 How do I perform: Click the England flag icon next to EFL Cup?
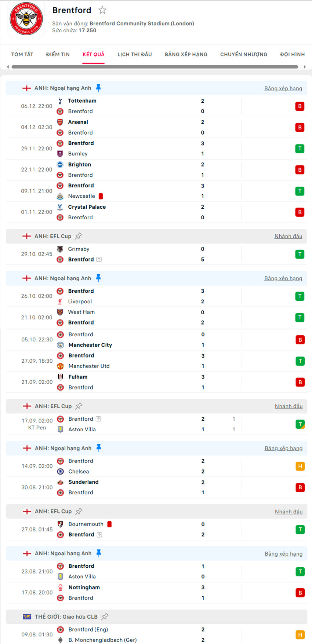pos(26,236)
